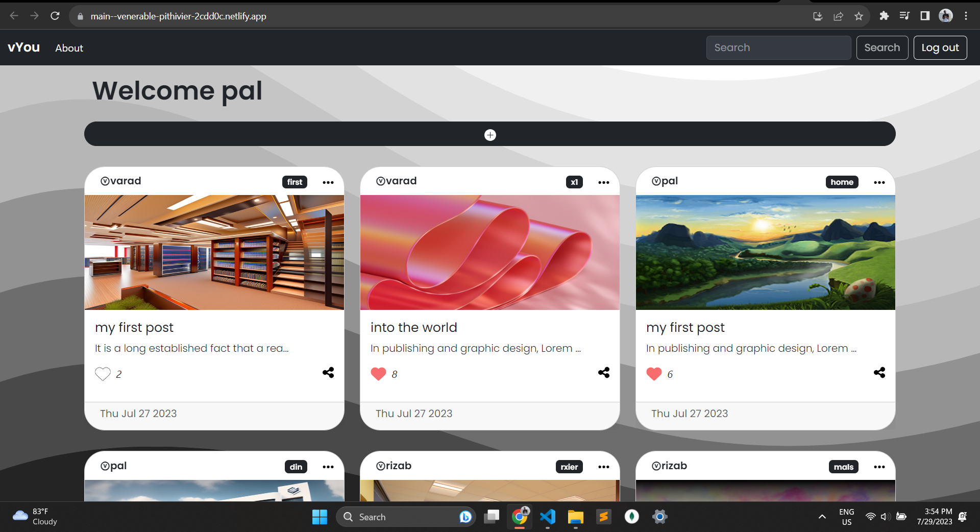Click the 'x1' tag badge
The image size is (980, 532).
574,182
